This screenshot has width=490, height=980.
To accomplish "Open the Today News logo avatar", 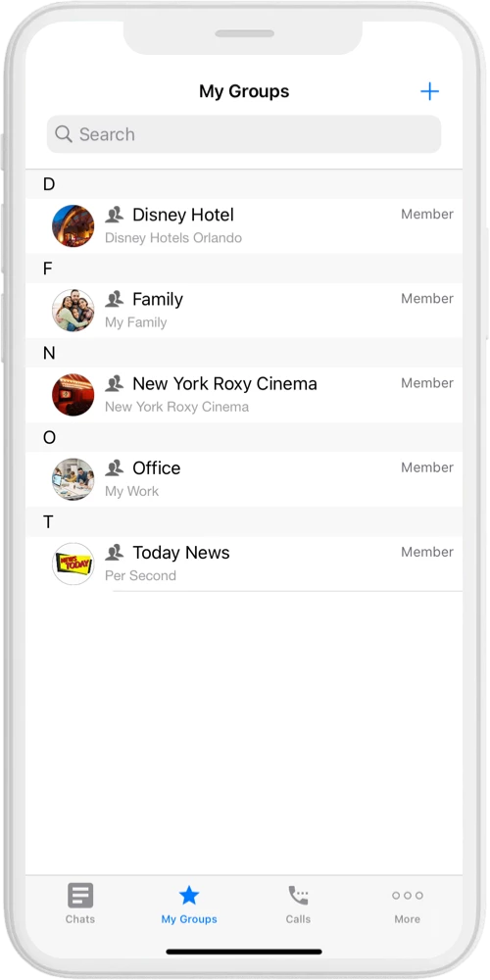I will click(x=73, y=563).
